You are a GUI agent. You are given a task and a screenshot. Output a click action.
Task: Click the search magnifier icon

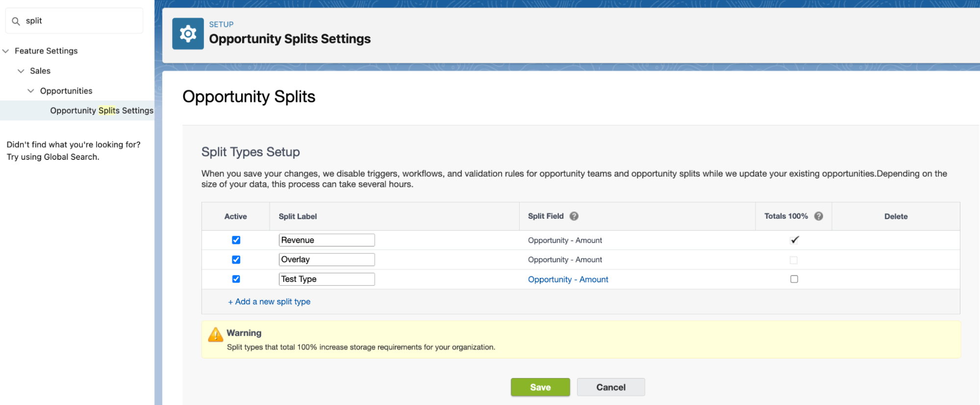(x=16, y=21)
